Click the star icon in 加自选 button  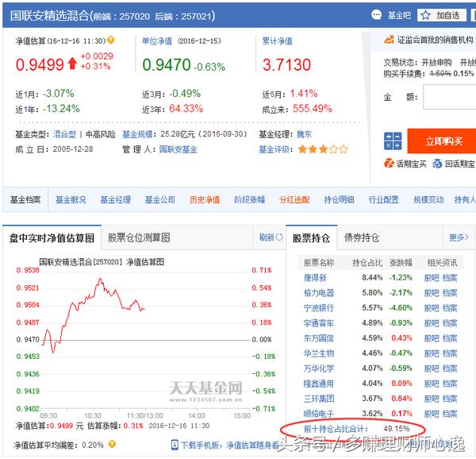pyautogui.click(x=425, y=15)
